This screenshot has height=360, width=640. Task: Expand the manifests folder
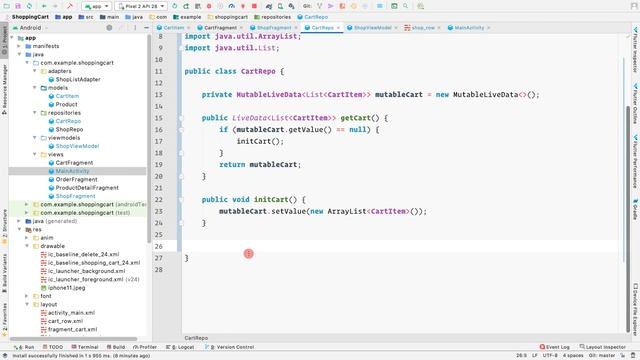(19, 46)
